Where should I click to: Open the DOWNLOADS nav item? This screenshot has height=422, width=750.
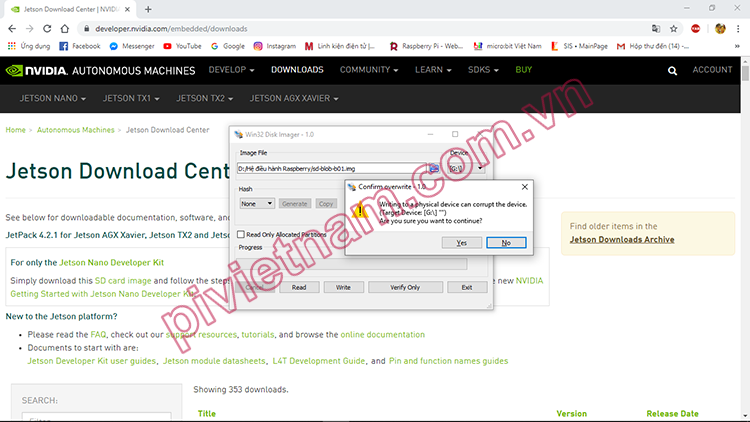(x=297, y=70)
